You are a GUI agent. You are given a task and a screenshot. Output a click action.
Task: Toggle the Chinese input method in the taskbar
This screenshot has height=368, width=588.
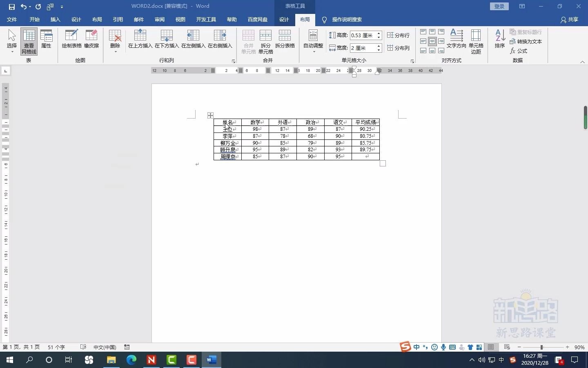point(416,347)
